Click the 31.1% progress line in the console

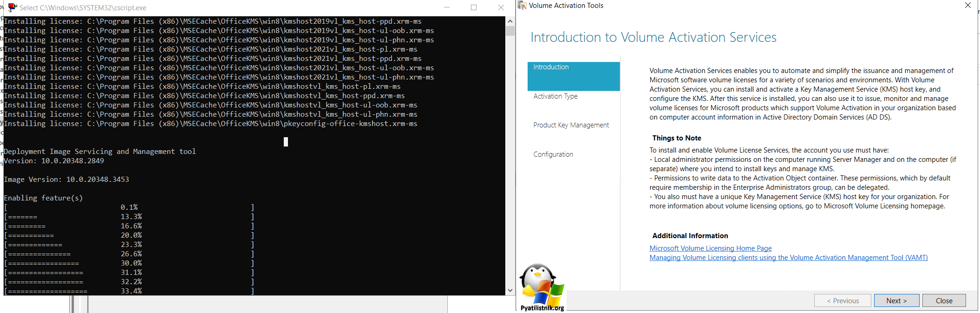click(x=129, y=273)
